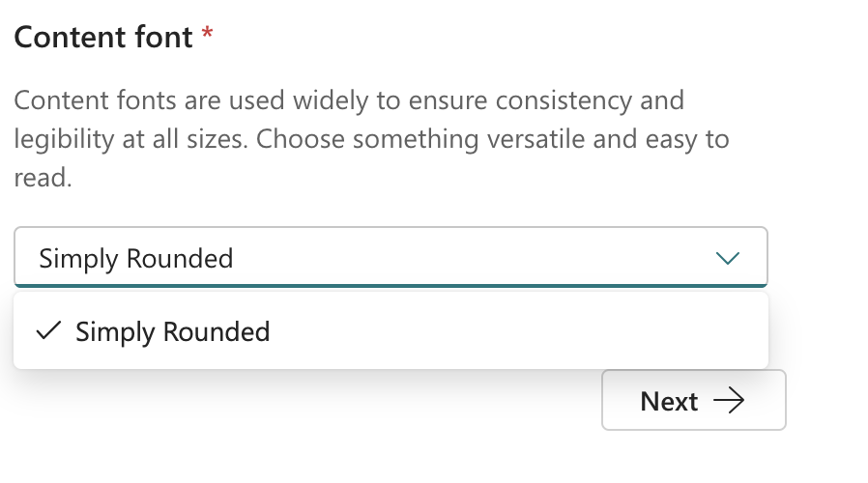868x483 pixels.
Task: Click the red required asterisk
Action: tap(207, 36)
